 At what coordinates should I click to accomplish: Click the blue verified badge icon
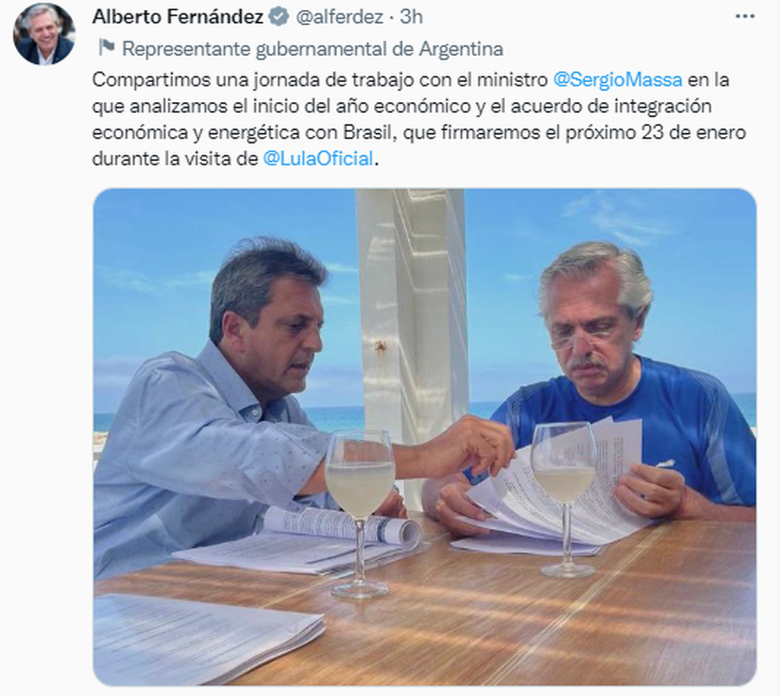(x=279, y=17)
